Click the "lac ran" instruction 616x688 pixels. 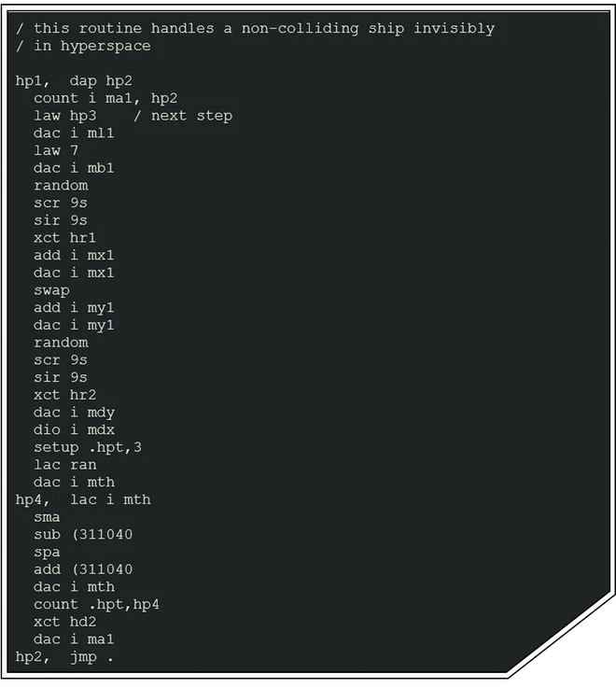tap(64, 465)
